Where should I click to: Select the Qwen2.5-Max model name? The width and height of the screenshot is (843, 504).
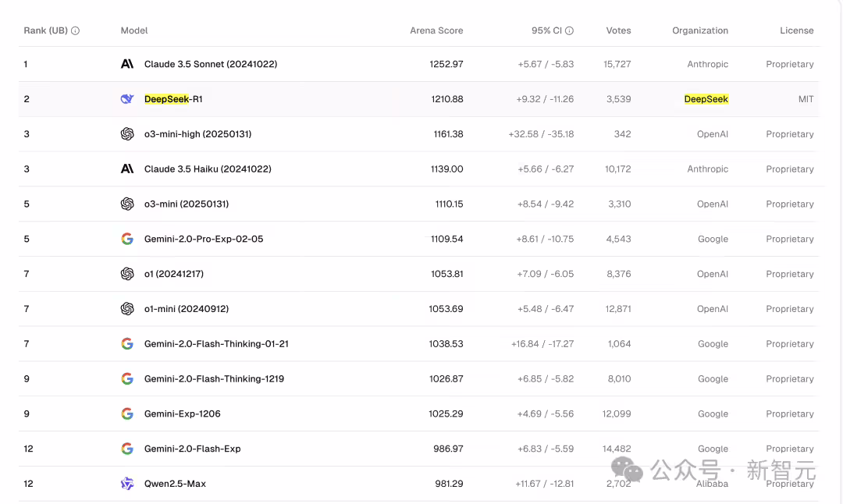[175, 484]
